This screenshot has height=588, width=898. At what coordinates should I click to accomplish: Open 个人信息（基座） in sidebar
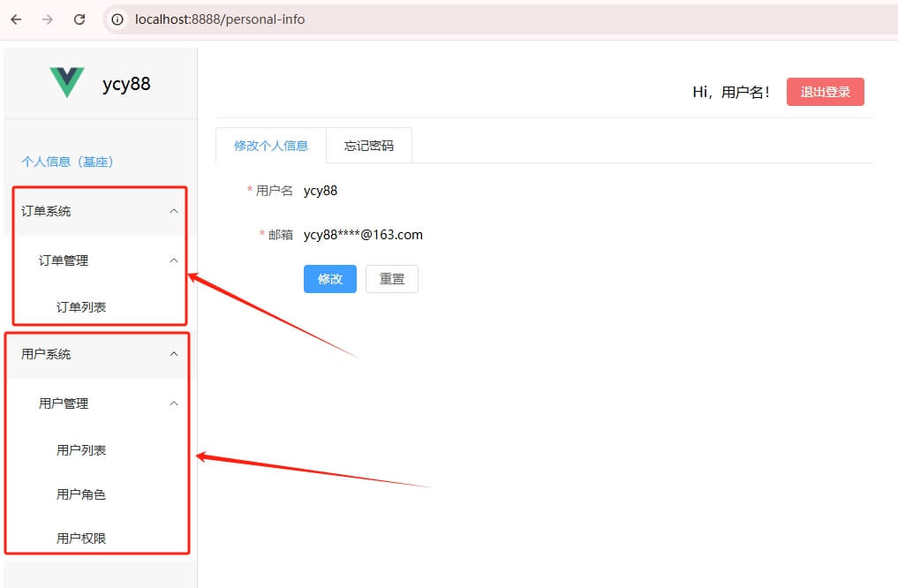[67, 162]
